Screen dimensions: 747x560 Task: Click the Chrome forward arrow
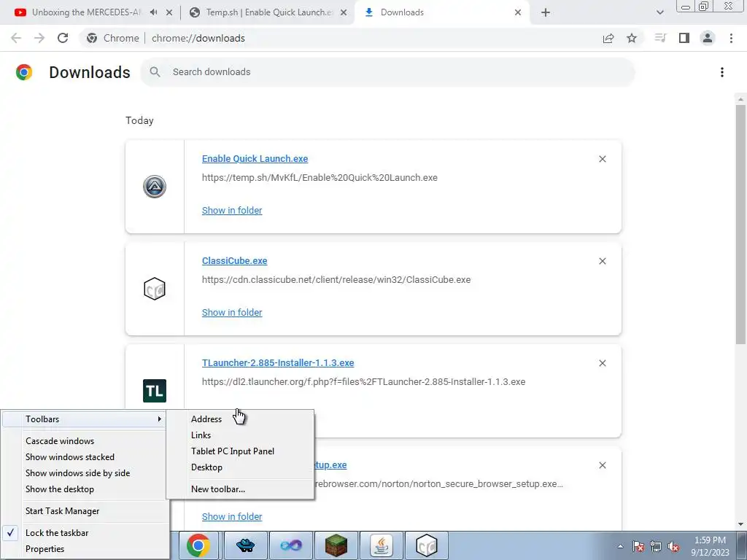point(39,38)
